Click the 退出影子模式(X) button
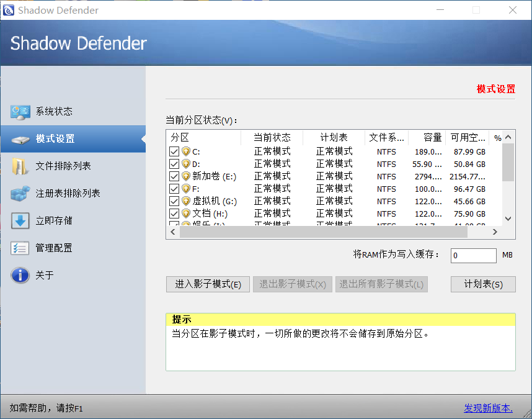Image resolution: width=532 pixels, height=419 pixels. click(x=293, y=284)
